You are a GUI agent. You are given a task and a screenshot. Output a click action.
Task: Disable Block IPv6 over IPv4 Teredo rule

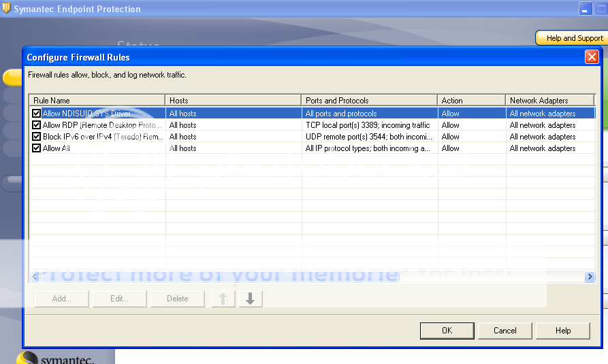[37, 137]
